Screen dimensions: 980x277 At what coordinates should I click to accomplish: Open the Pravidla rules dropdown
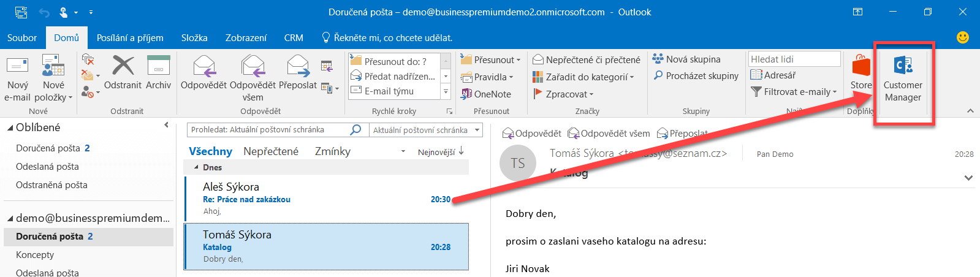[x=487, y=77]
